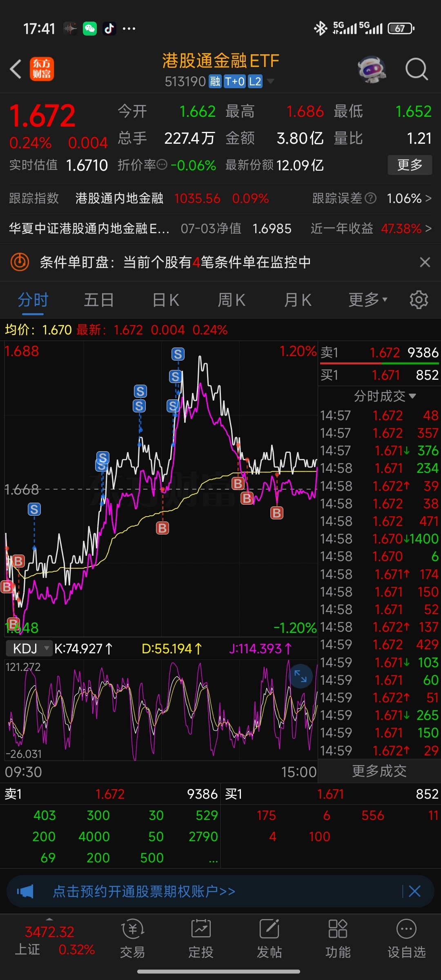Tap 点击预约开通股票期权账户 link
Image resolution: width=441 pixels, height=980 pixels.
click(144, 891)
